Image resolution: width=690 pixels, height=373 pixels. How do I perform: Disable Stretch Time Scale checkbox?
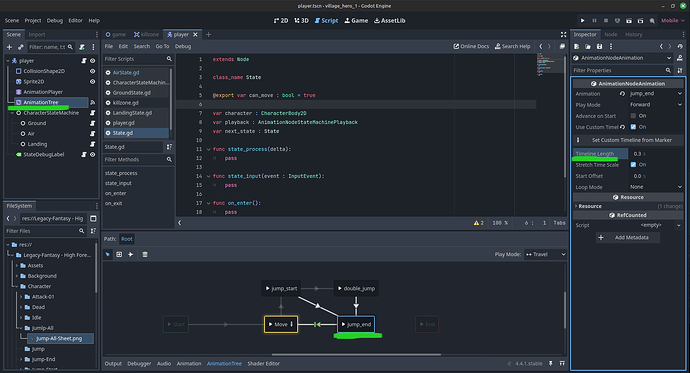point(633,165)
